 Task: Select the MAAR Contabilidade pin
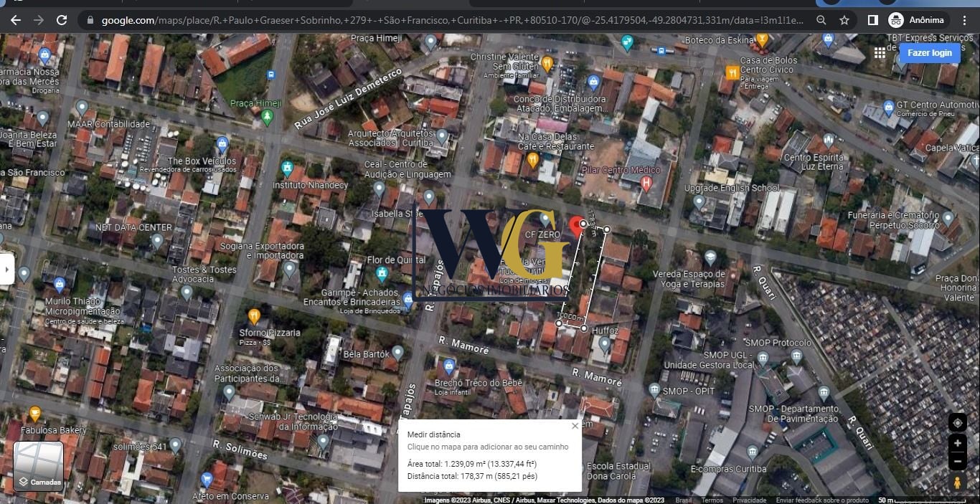tap(82, 108)
